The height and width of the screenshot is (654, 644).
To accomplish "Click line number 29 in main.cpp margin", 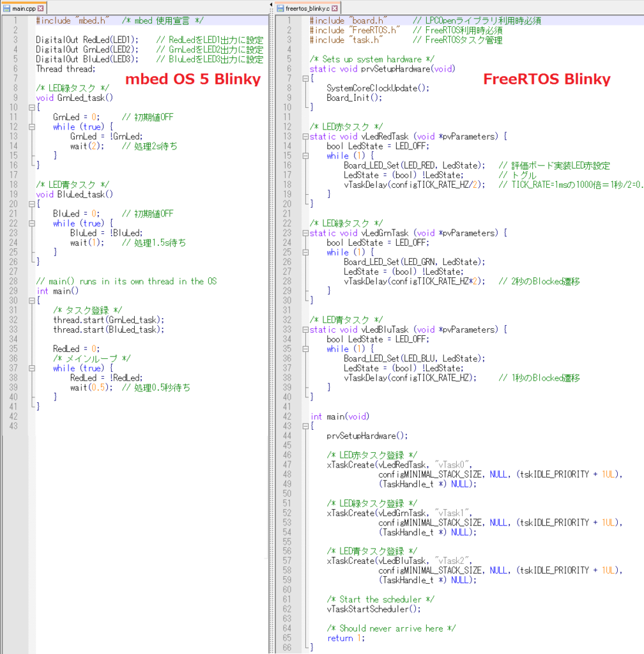I will point(14,291).
